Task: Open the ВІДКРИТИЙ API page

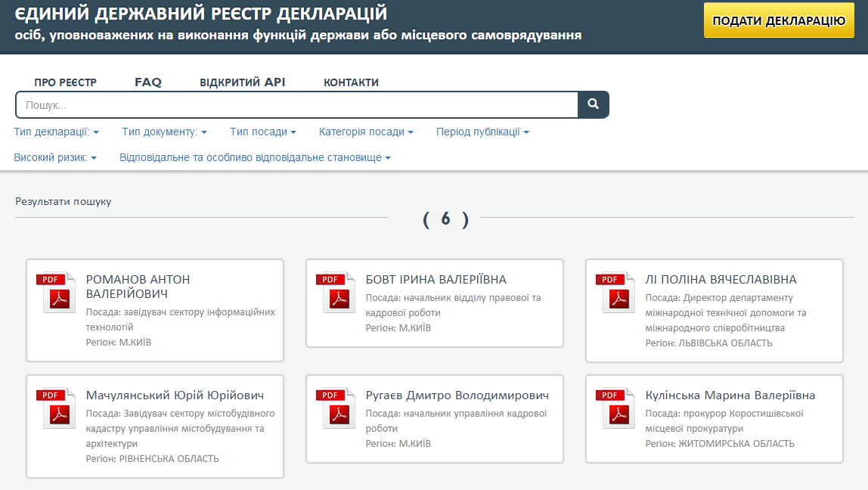Action: tap(243, 81)
